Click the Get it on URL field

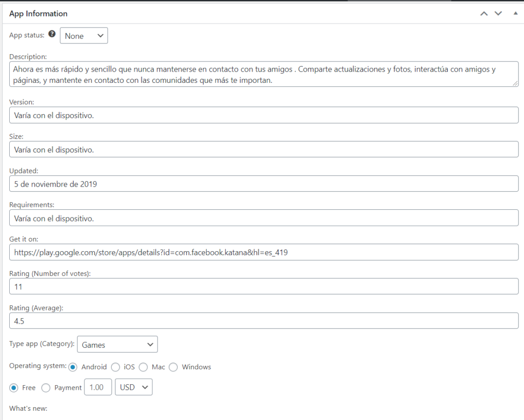pyautogui.click(x=264, y=253)
